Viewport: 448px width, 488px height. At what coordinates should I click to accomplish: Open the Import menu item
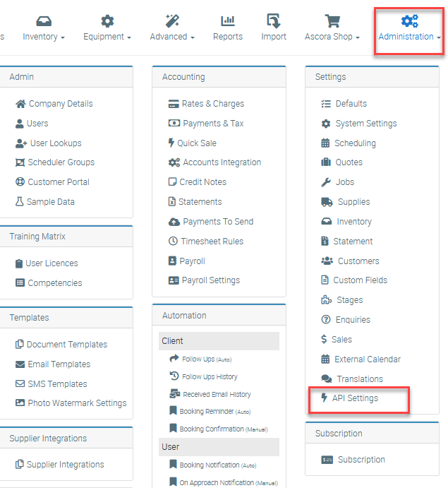click(274, 29)
